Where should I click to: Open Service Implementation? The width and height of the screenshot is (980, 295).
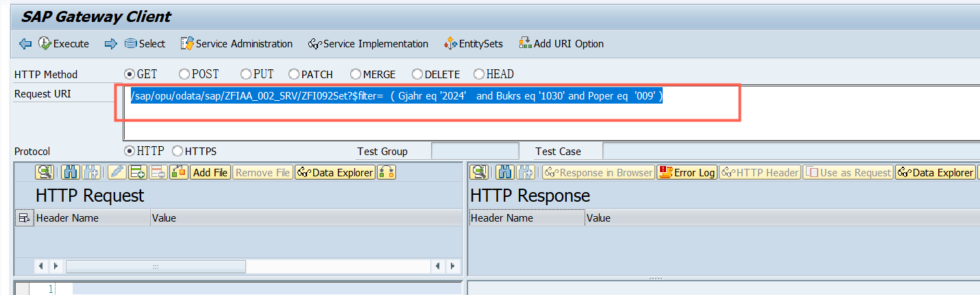coord(368,43)
